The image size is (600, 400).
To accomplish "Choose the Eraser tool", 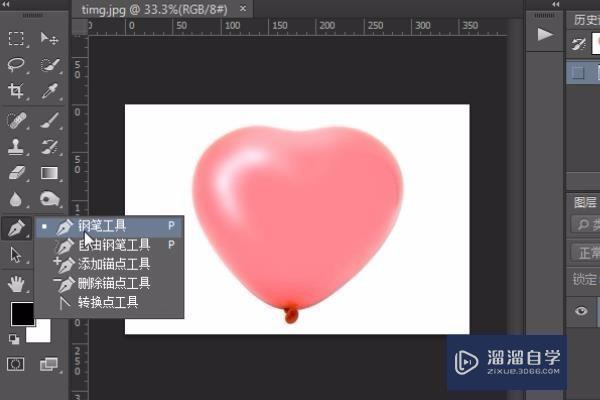I will point(16,173).
